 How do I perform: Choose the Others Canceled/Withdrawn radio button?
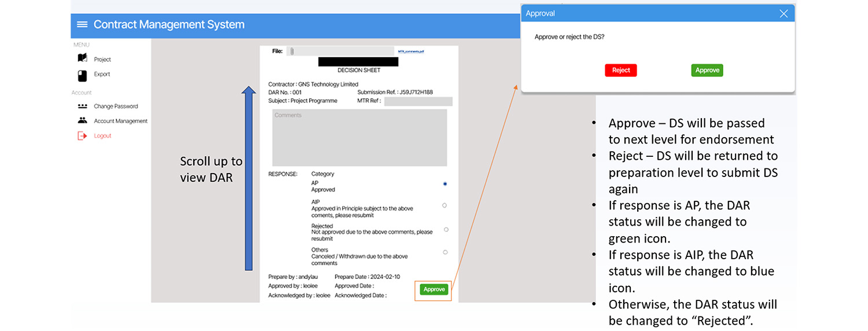(x=445, y=252)
